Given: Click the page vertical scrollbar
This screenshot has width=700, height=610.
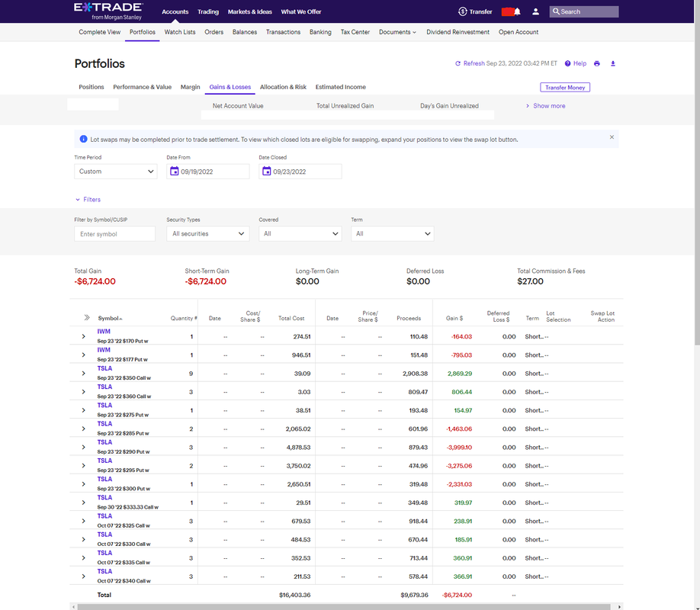Looking at the screenshot, I should (697, 172).
